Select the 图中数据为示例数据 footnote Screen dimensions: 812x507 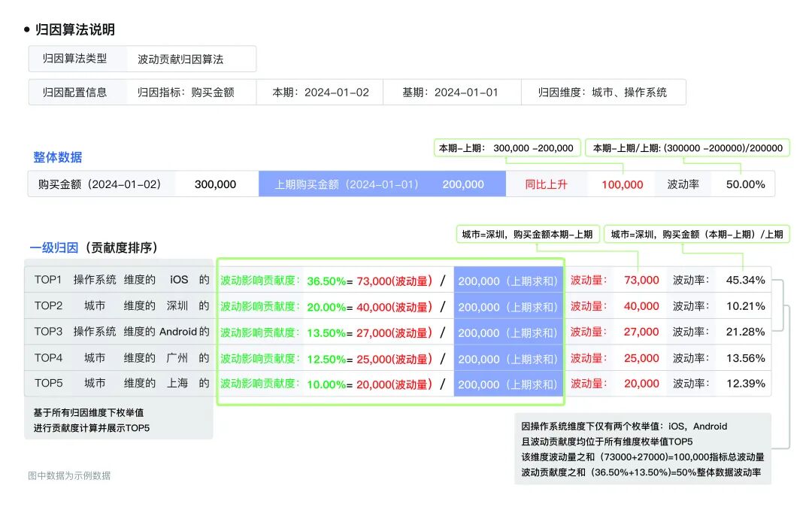pos(69,475)
